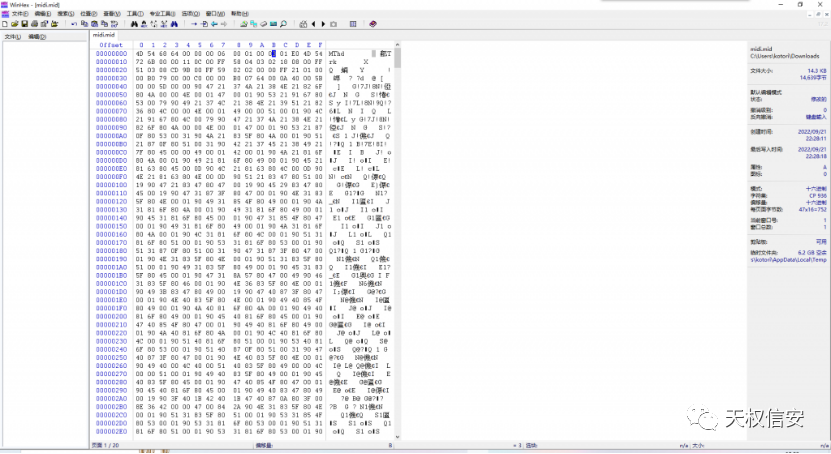Screen dimensions: 831x454
Task: Click the Offset column header
Action: click(110, 44)
